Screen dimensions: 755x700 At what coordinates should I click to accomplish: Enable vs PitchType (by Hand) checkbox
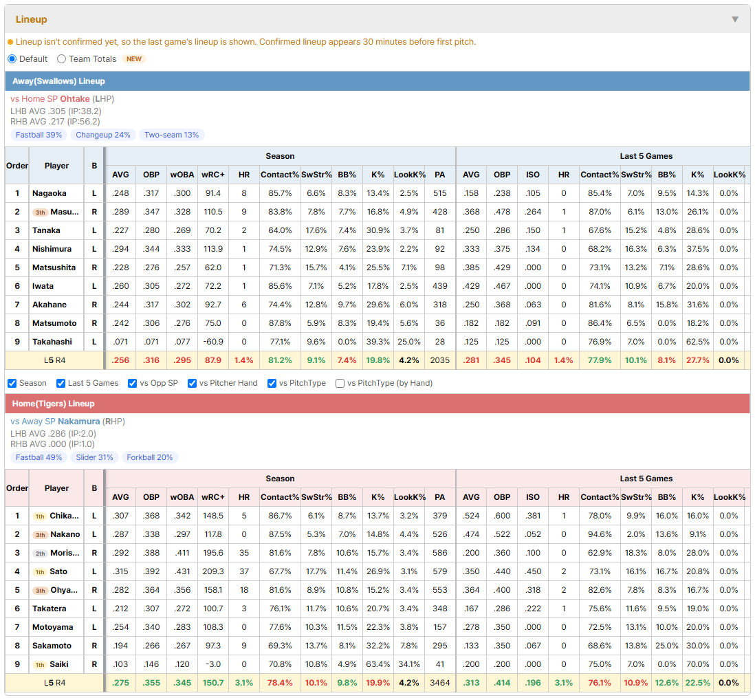point(340,383)
